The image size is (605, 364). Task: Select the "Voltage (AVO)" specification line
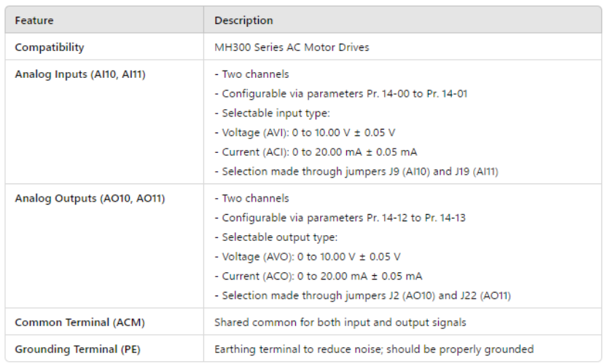(x=308, y=256)
